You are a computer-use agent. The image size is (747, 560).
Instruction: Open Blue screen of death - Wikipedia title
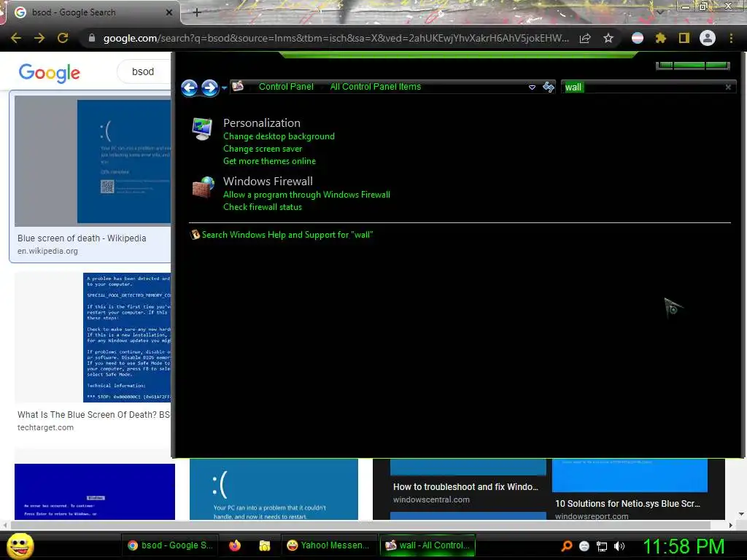click(x=82, y=238)
